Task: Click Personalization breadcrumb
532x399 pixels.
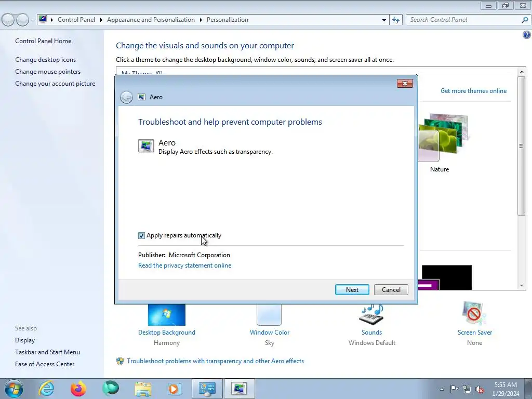Action: click(x=228, y=20)
